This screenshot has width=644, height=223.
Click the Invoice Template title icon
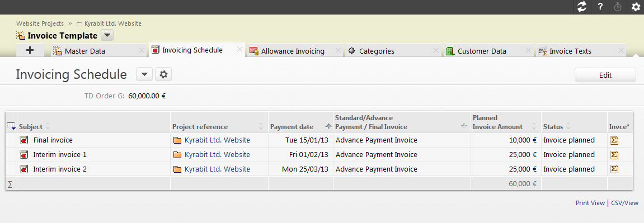(21, 35)
